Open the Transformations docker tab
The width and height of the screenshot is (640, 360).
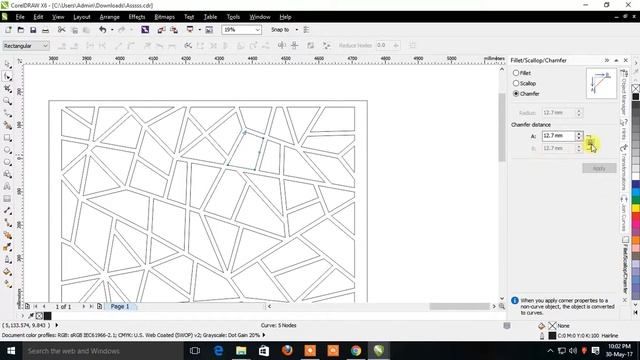624,168
